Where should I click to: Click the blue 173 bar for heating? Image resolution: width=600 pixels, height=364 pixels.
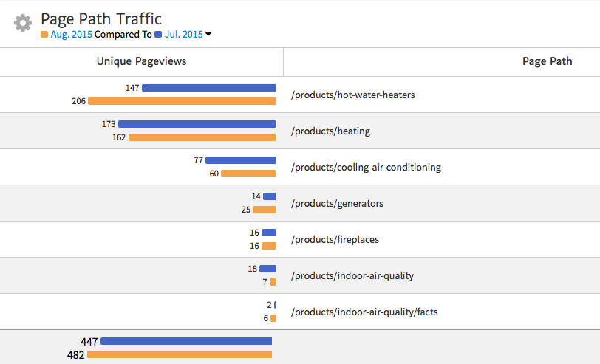click(197, 124)
